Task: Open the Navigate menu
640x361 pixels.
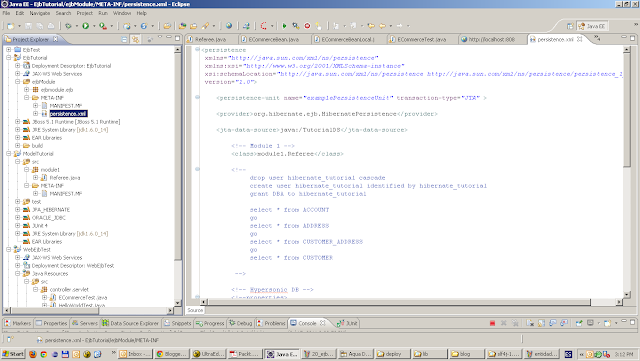Action: point(40,13)
